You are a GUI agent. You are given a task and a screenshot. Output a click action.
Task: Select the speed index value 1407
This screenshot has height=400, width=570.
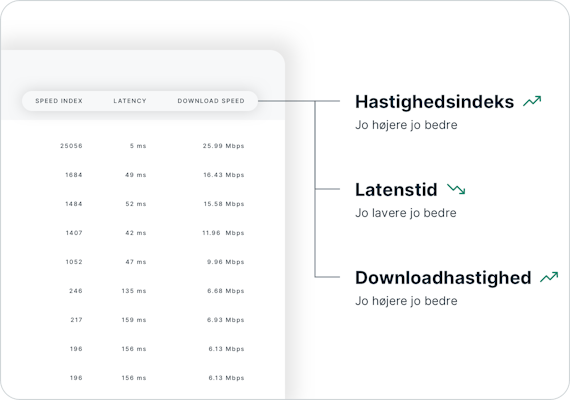click(74, 233)
